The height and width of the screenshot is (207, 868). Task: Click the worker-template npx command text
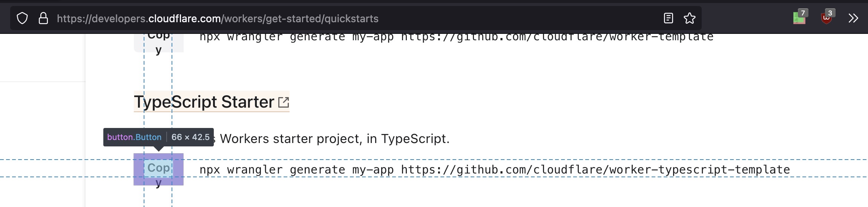click(456, 37)
